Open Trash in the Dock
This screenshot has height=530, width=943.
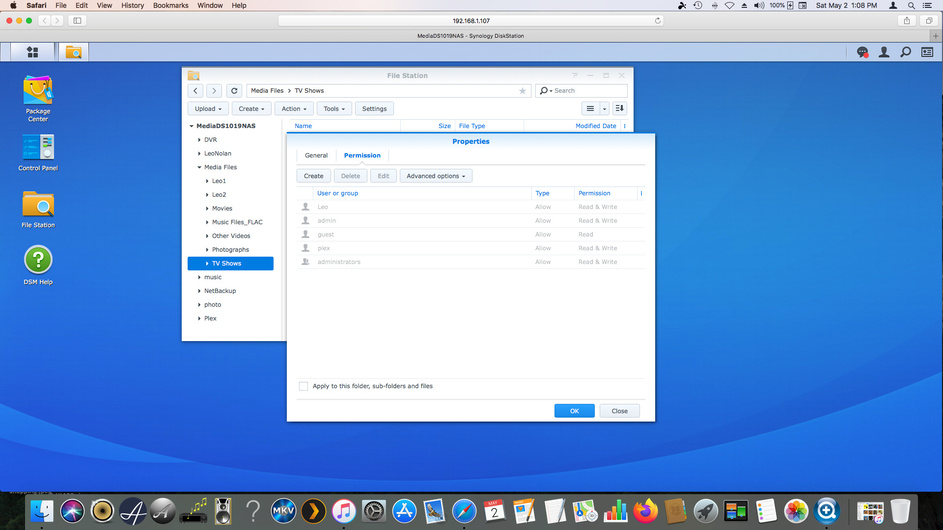point(900,511)
